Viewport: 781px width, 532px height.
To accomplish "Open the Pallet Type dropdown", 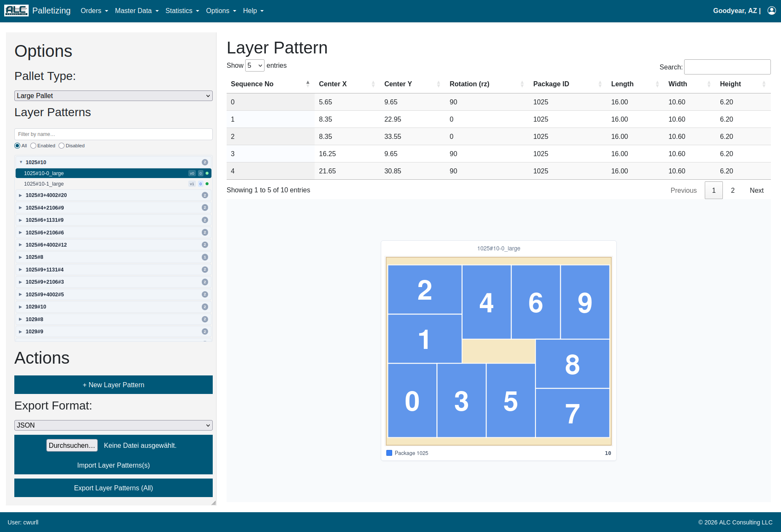I will pos(113,96).
